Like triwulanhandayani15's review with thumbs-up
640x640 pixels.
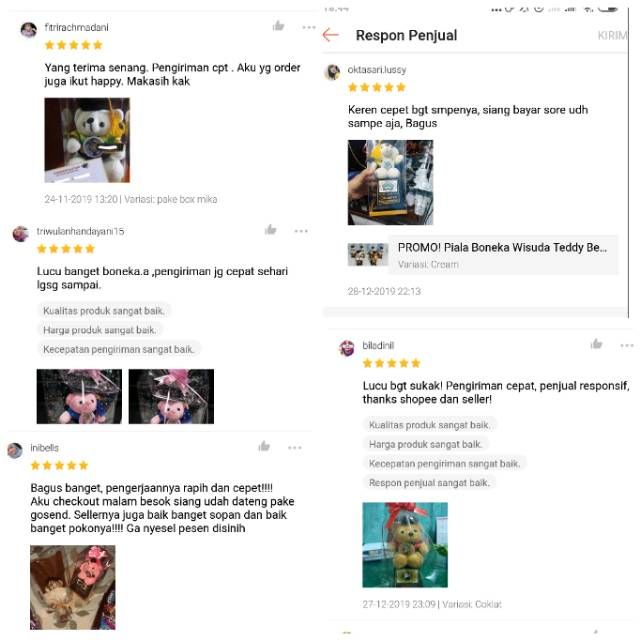[x=270, y=230]
